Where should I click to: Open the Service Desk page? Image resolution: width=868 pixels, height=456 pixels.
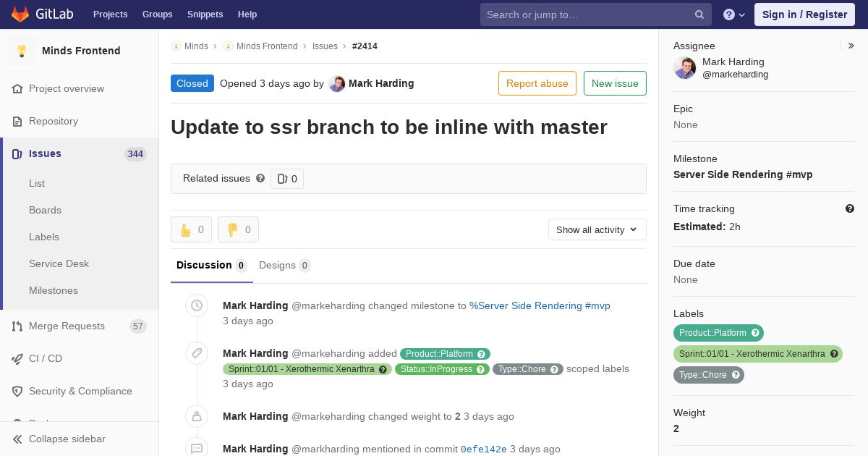pyautogui.click(x=59, y=264)
